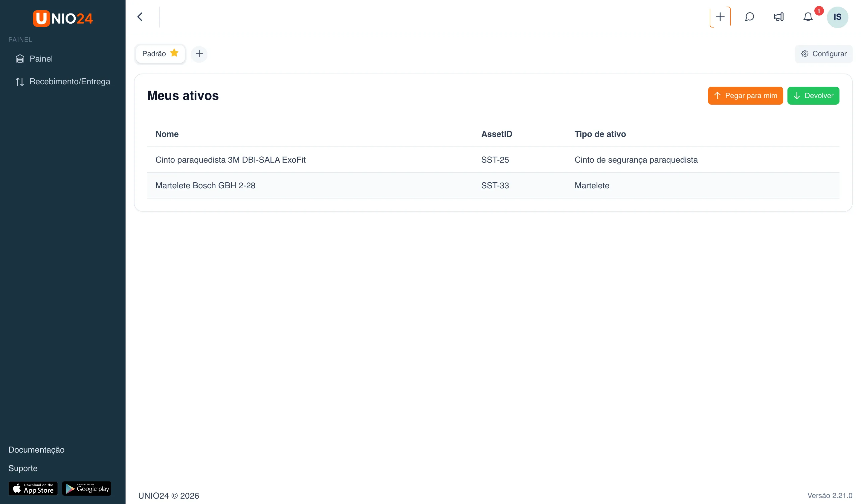Click the Nome column header
This screenshot has width=861, height=504.
point(167,134)
